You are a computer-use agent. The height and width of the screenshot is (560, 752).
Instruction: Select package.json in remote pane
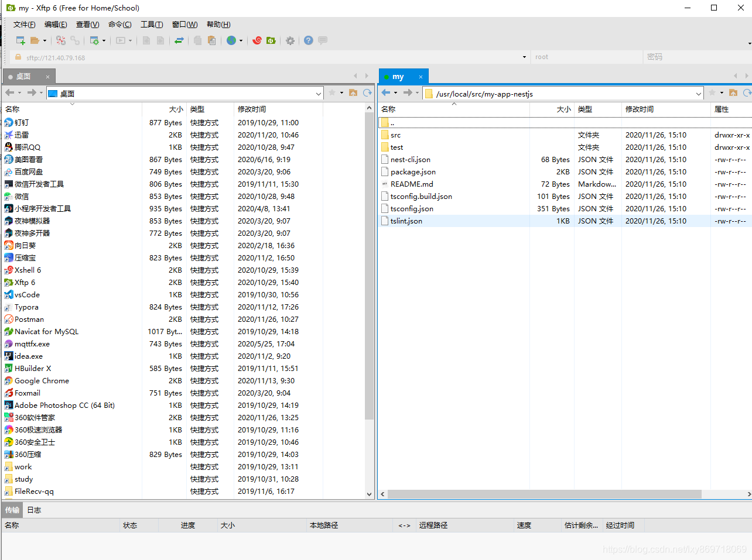pos(413,172)
